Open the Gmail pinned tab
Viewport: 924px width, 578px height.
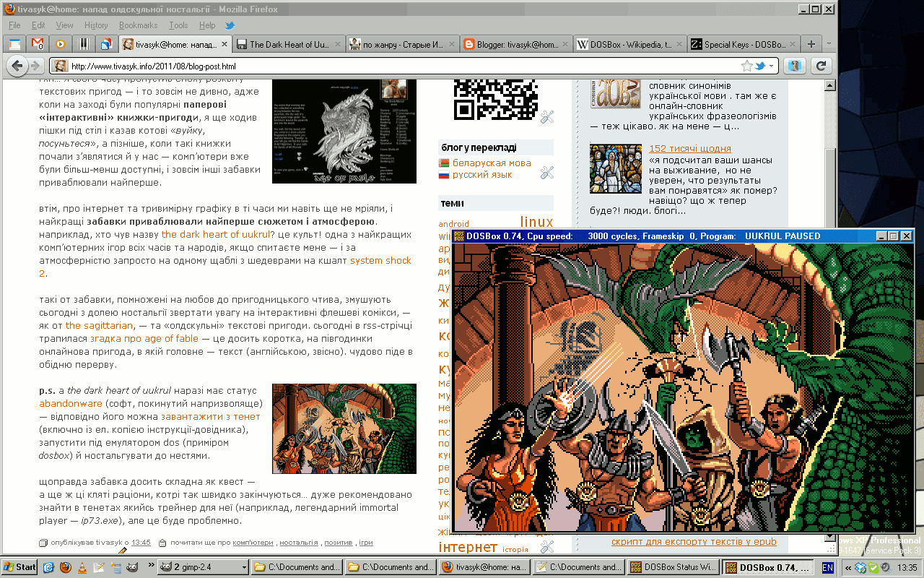tap(38, 44)
